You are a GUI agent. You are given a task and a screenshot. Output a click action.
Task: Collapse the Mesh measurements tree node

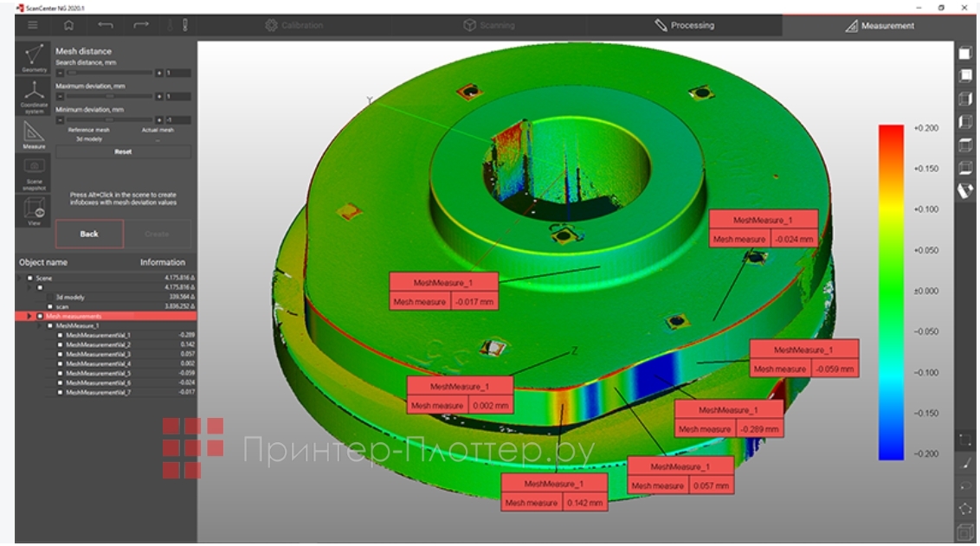click(x=31, y=316)
